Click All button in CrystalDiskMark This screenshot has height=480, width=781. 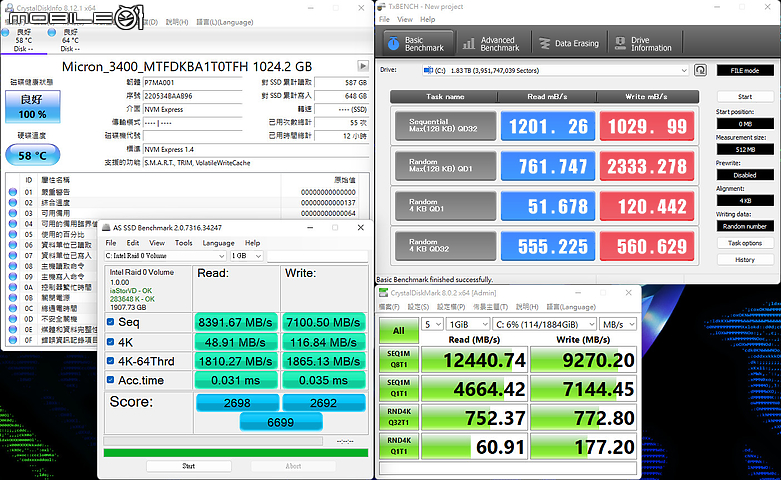[398, 331]
